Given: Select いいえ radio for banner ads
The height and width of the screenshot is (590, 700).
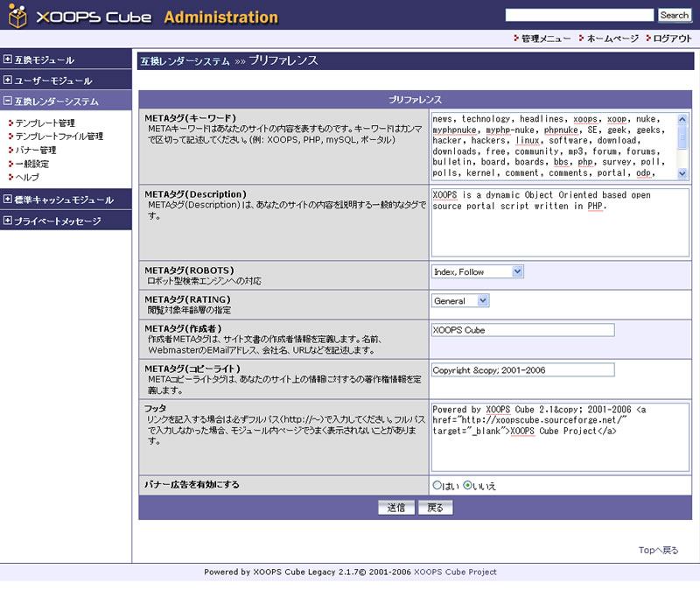Looking at the screenshot, I should pyautogui.click(x=467, y=485).
